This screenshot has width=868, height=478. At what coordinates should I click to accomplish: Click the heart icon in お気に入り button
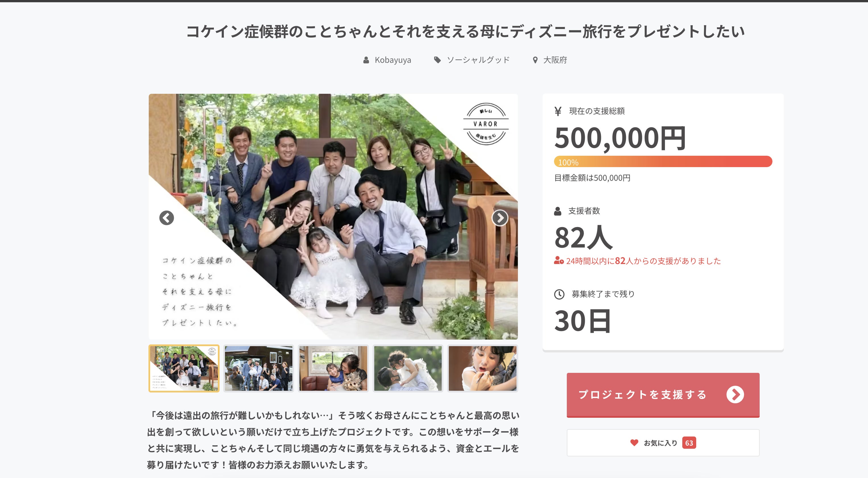click(634, 443)
